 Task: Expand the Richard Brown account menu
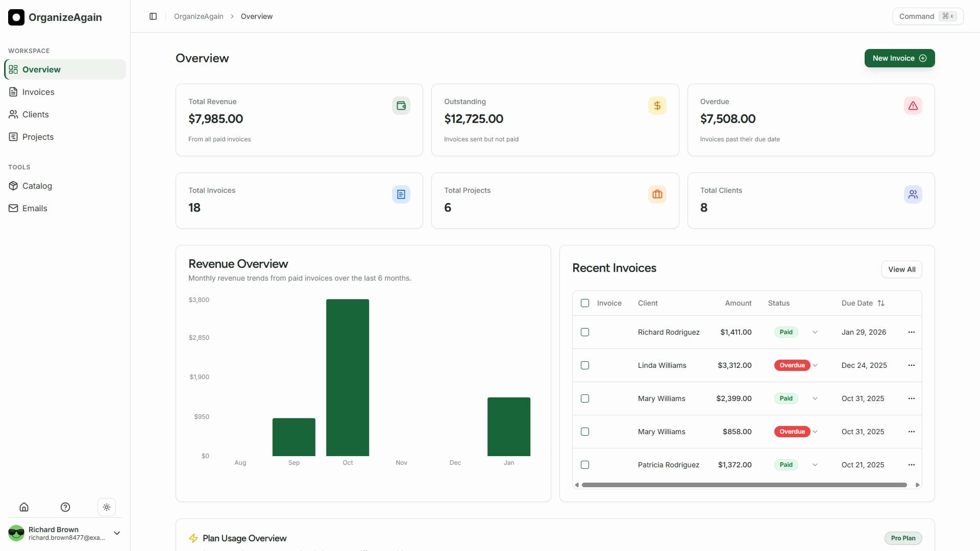click(x=117, y=533)
